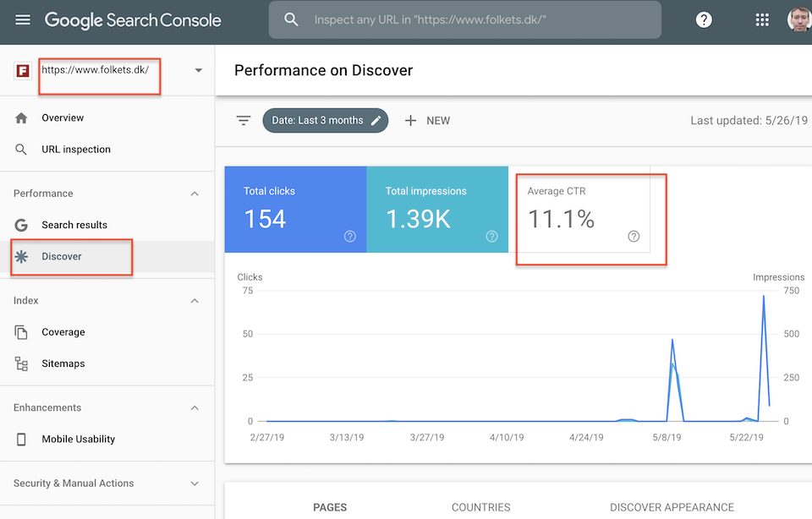Click the Google G Search results icon
This screenshot has height=519, width=812.
pyautogui.click(x=21, y=225)
